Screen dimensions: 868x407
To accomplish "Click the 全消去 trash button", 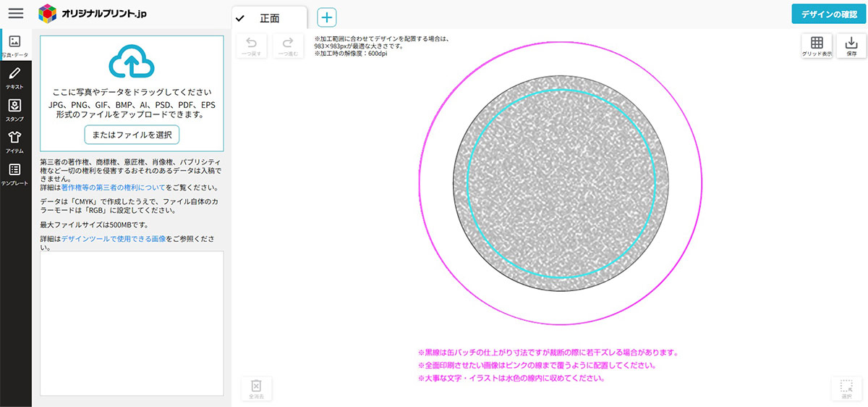I will [x=255, y=388].
